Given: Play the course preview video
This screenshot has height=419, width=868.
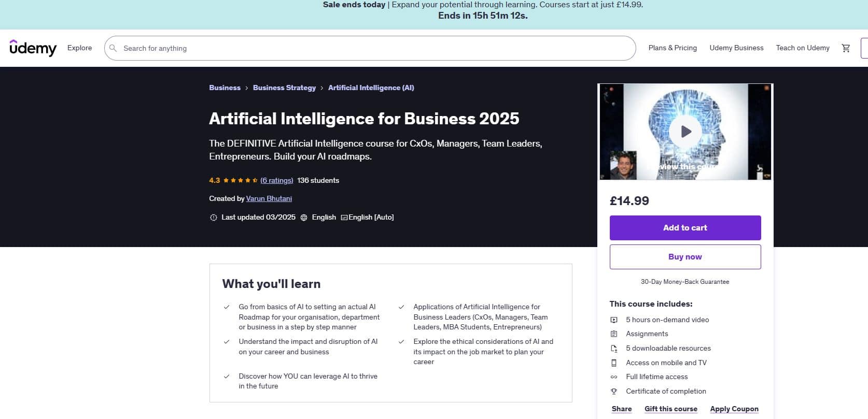Looking at the screenshot, I should (x=685, y=132).
